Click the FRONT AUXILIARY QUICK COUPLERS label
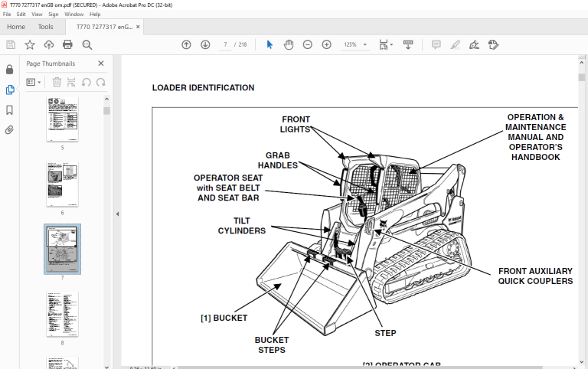 point(535,276)
